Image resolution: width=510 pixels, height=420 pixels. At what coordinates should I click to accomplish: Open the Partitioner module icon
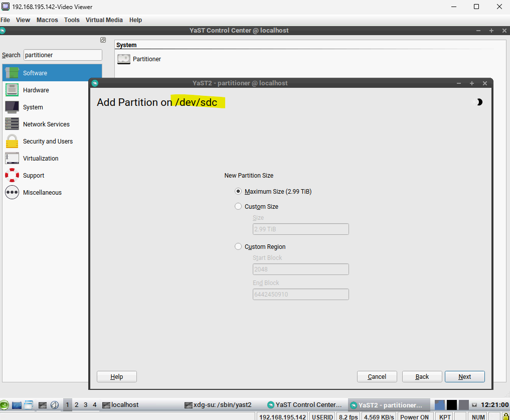123,59
